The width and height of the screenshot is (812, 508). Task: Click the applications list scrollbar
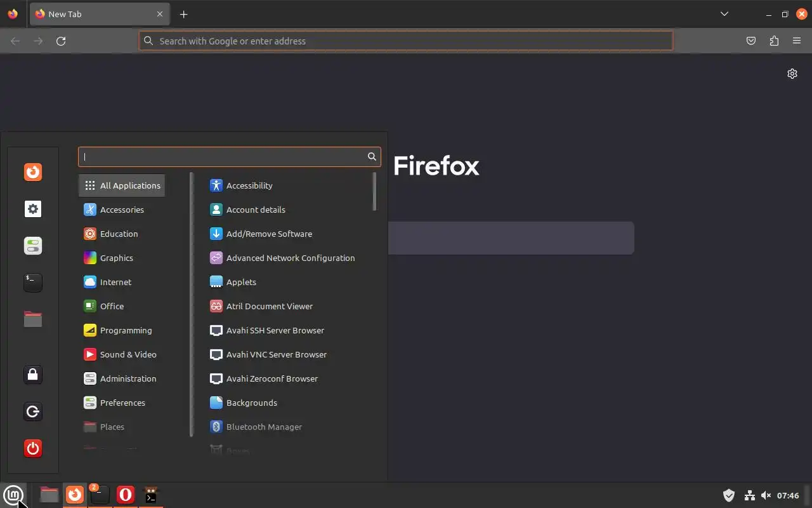pyautogui.click(x=374, y=192)
